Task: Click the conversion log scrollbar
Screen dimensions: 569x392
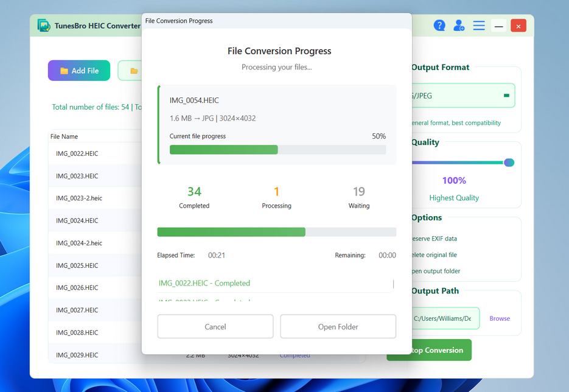Action: (393, 284)
